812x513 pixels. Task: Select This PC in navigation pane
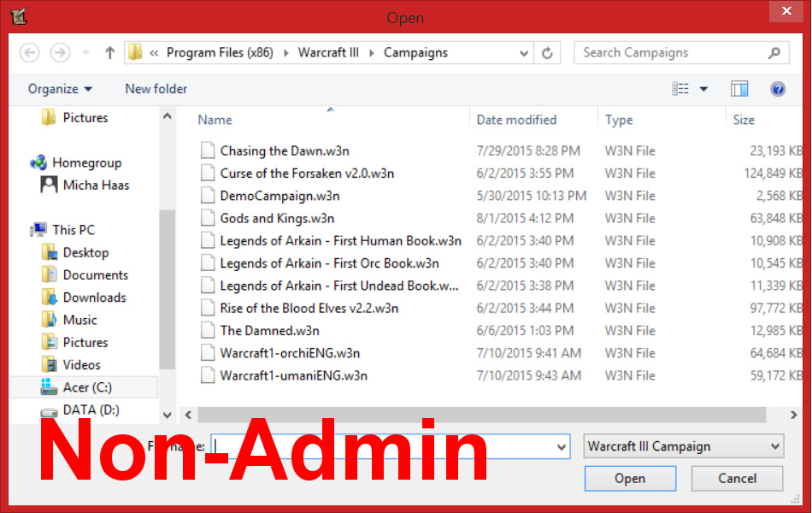pos(74,230)
